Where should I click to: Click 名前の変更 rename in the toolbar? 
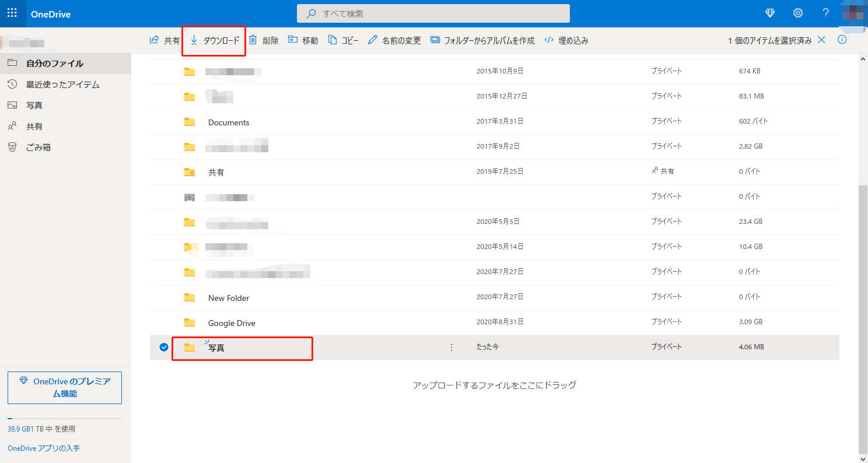coord(394,40)
